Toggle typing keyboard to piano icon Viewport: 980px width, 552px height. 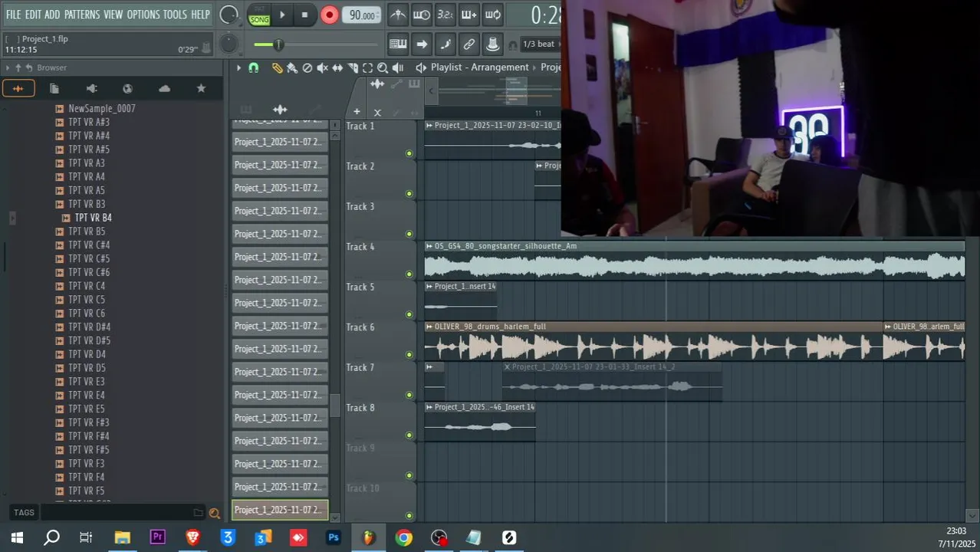398,44
